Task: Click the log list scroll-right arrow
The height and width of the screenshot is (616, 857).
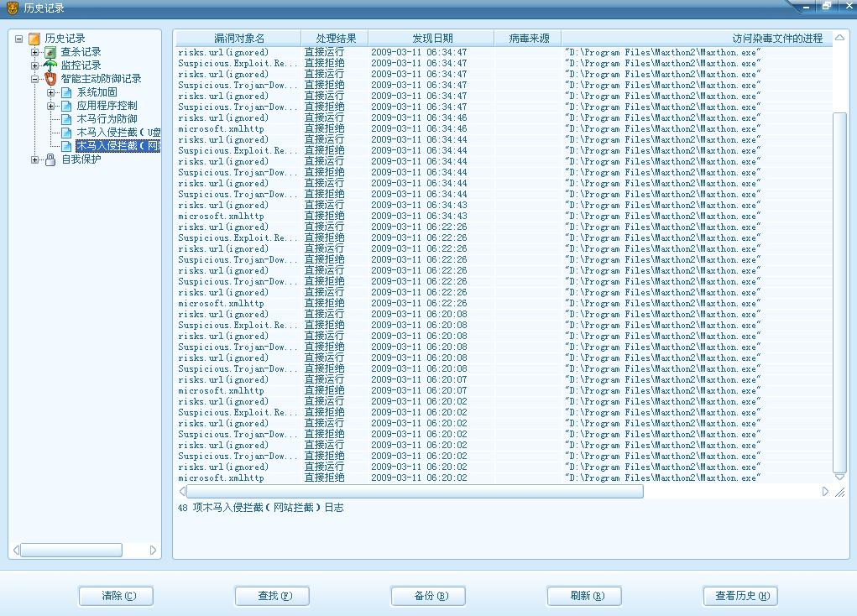Action: [x=825, y=492]
